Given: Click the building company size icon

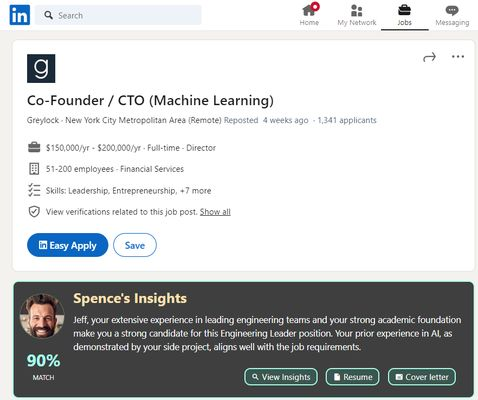Looking at the screenshot, I should (34, 169).
